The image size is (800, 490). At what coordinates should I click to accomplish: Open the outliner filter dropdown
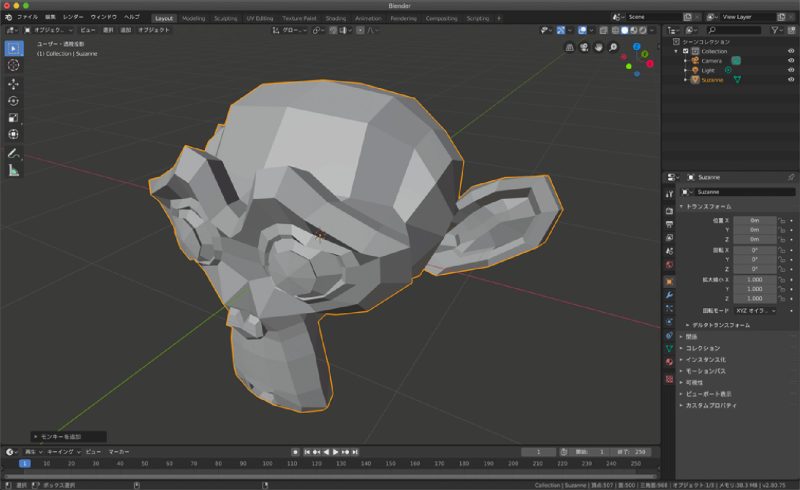click(x=777, y=30)
